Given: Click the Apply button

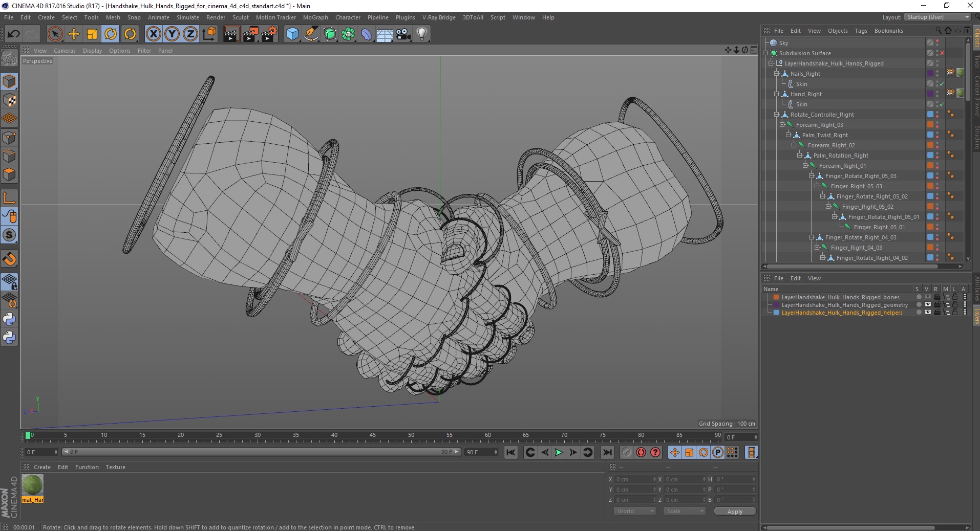Looking at the screenshot, I should 735,512.
